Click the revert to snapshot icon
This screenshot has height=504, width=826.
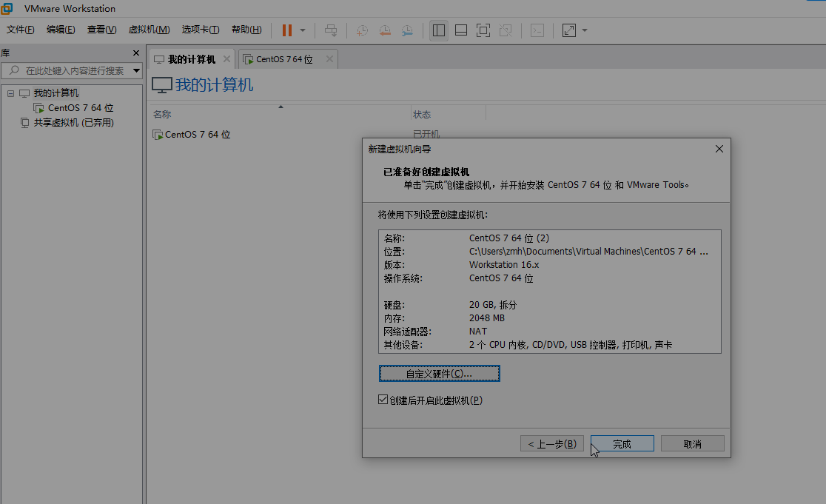(x=385, y=30)
